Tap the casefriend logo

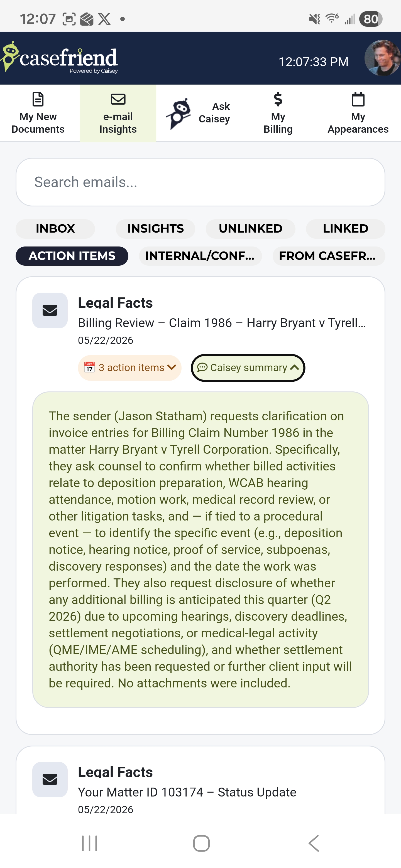59,58
